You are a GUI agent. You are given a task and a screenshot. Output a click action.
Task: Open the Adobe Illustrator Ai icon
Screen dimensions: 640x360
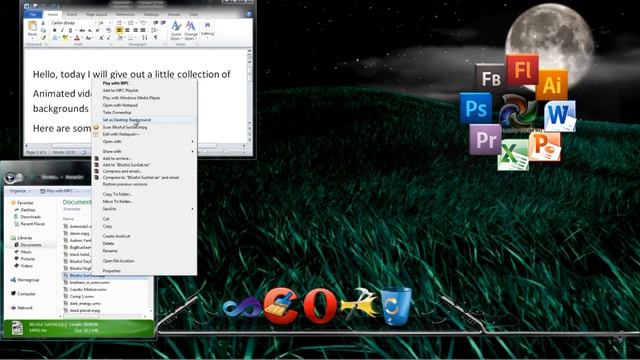coord(551,85)
